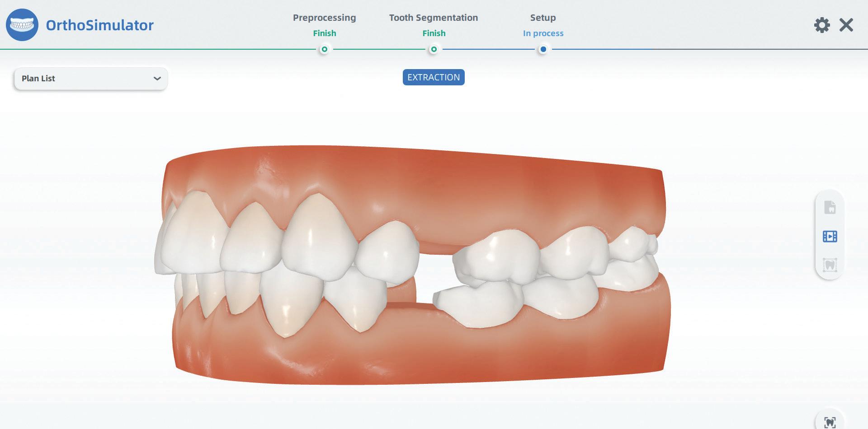Click the tooth selection box icon

[830, 265]
